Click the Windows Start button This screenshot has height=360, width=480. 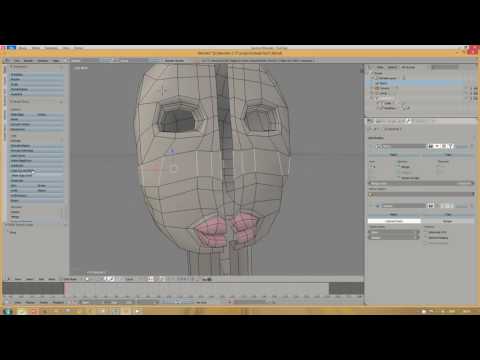(7, 311)
